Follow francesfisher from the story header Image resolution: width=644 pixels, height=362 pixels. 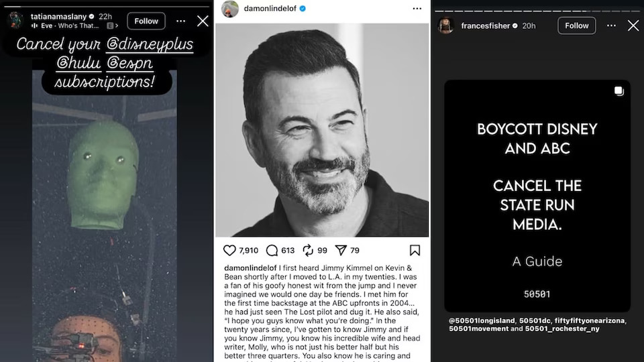point(577,26)
